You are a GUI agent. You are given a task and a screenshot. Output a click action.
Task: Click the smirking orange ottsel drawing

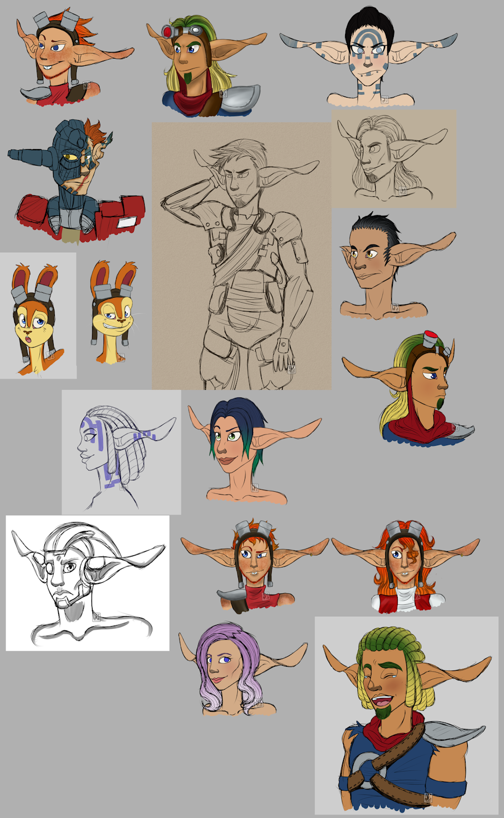[114, 311]
